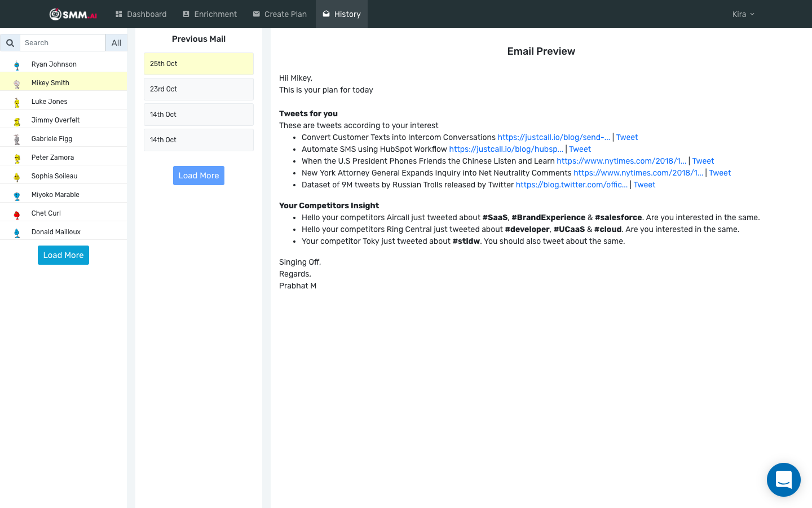Click Chet Curl's avatar icon
The width and height of the screenshot is (812, 508).
(x=17, y=214)
